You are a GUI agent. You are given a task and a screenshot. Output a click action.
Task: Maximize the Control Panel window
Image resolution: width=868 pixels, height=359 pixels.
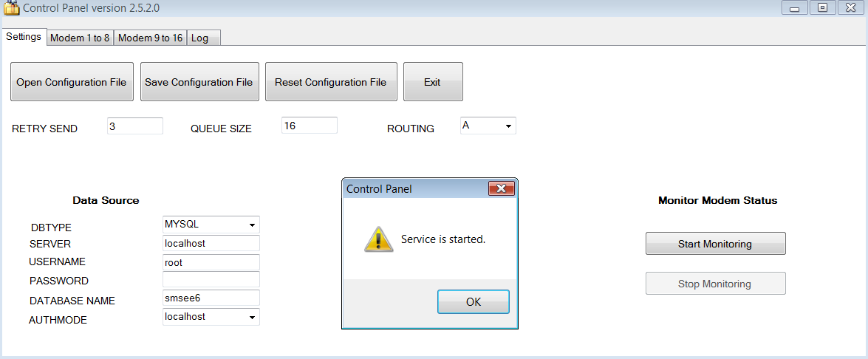click(x=822, y=8)
